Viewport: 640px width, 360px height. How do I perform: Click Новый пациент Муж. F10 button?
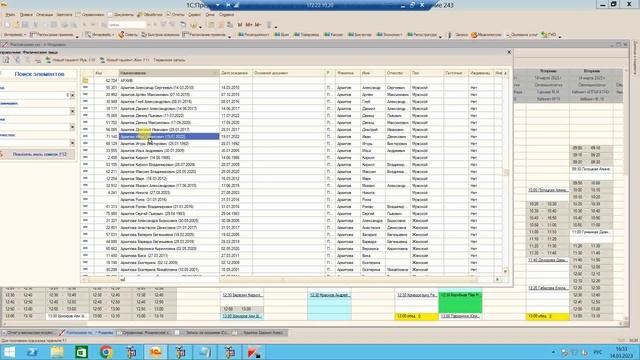pos(70,60)
